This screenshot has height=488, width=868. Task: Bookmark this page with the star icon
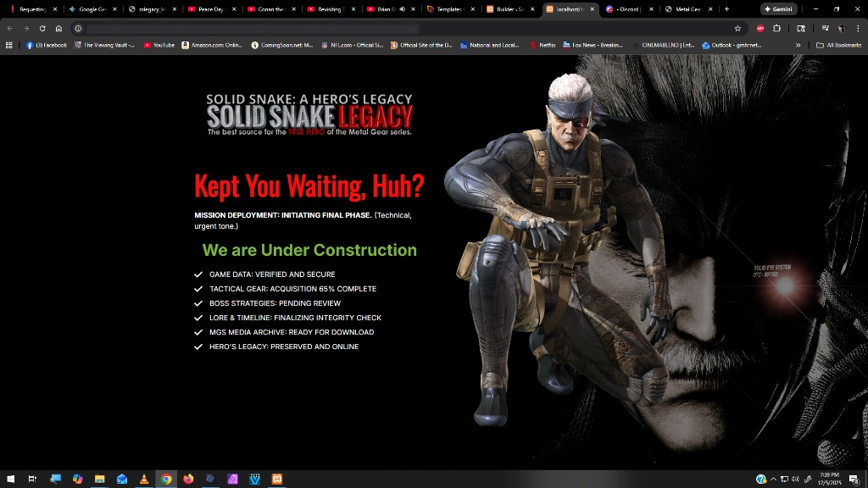click(737, 28)
